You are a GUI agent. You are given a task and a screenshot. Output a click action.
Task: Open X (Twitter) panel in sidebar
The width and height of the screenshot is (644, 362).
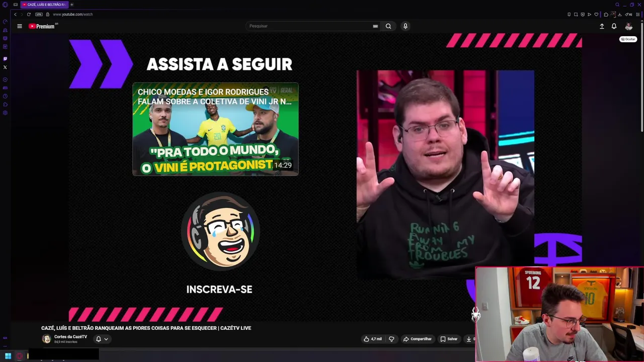click(x=5, y=67)
